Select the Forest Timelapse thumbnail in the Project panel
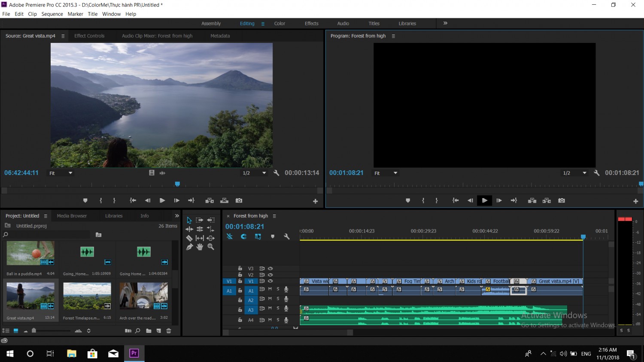The width and height of the screenshot is (644, 362). tap(87, 296)
